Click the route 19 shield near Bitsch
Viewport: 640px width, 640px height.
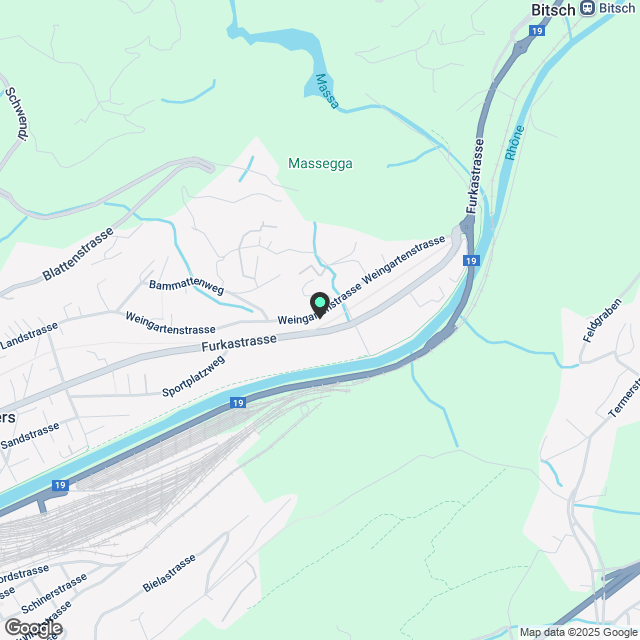(x=537, y=31)
